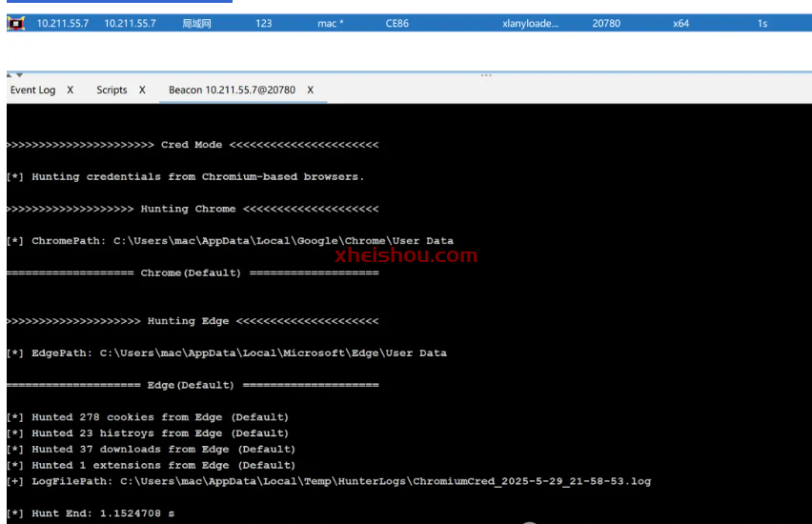The image size is (812, 524).
Task: Click the Hunted 23 histroys line
Action: (x=148, y=433)
